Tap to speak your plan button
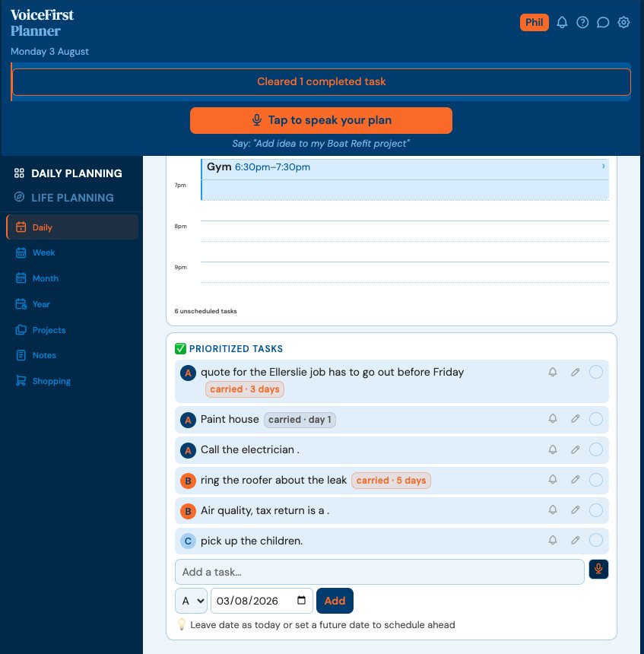644x654 pixels. [x=321, y=121]
